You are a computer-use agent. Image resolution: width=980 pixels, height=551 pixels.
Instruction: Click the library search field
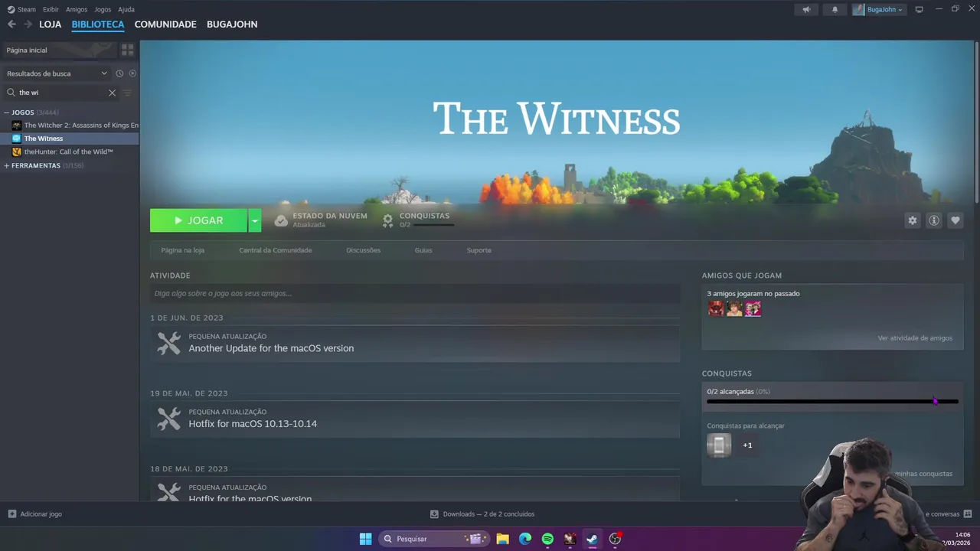60,93
